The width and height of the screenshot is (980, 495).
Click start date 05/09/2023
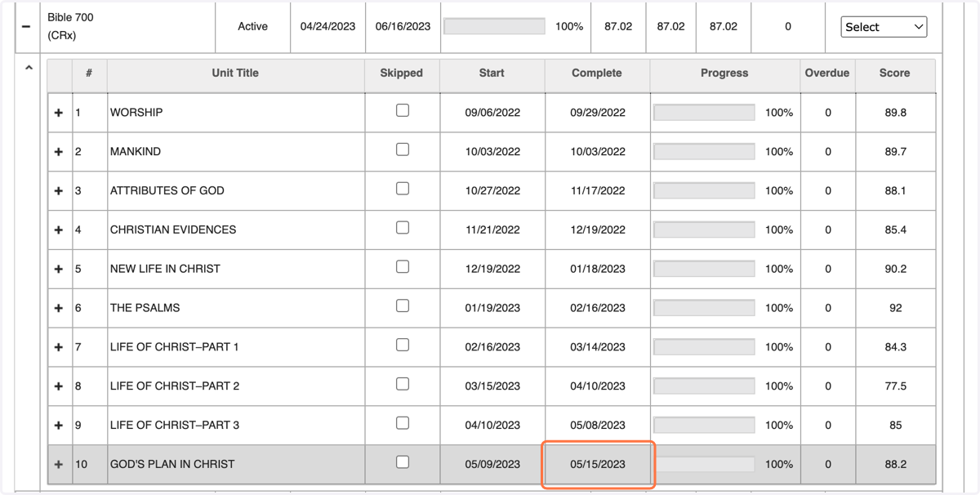[492, 465]
